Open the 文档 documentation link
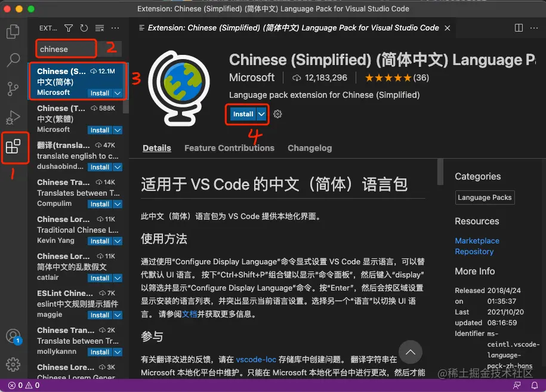Viewport: 546px width, 392px height. click(189, 314)
